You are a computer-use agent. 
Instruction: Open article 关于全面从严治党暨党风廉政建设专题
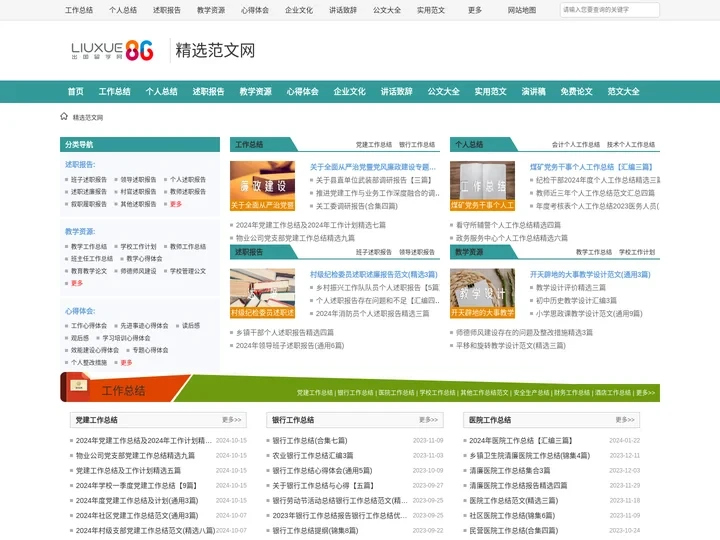tap(373, 167)
